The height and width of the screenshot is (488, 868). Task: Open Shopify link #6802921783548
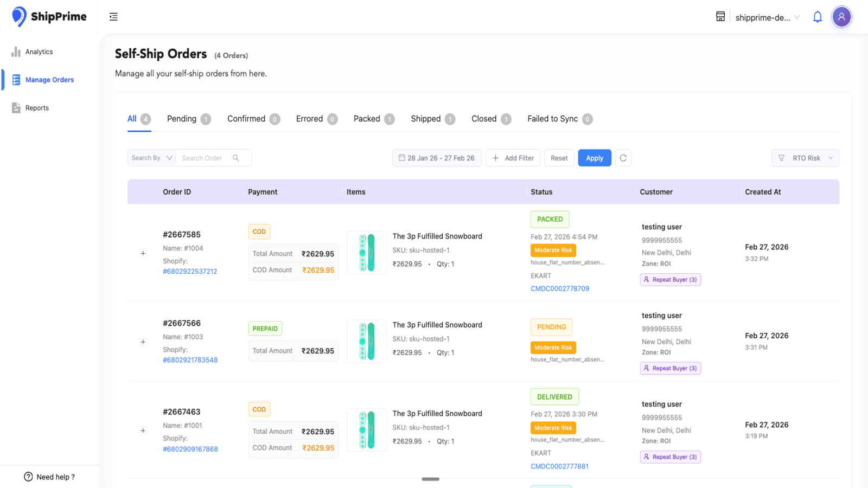190,360
